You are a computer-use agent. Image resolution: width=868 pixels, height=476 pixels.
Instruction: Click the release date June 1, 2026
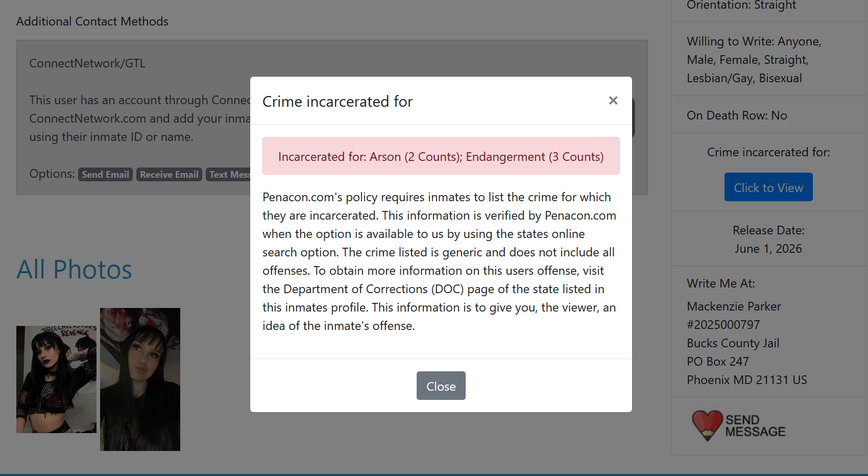click(768, 249)
